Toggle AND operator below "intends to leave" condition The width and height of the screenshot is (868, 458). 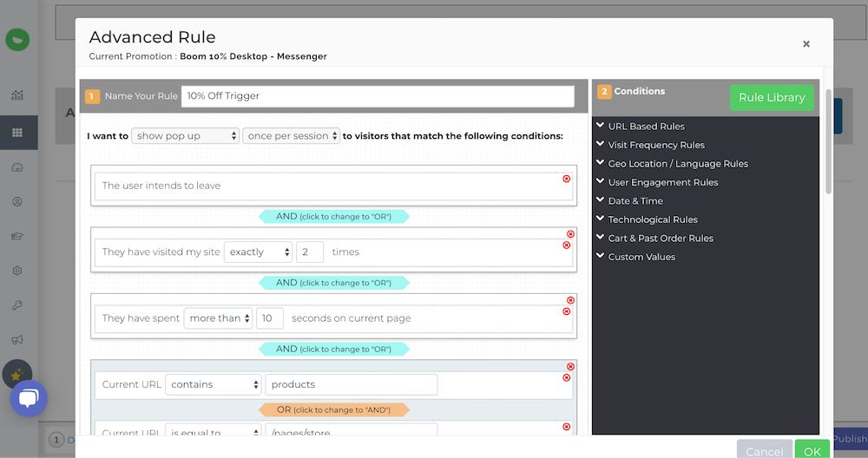point(334,217)
